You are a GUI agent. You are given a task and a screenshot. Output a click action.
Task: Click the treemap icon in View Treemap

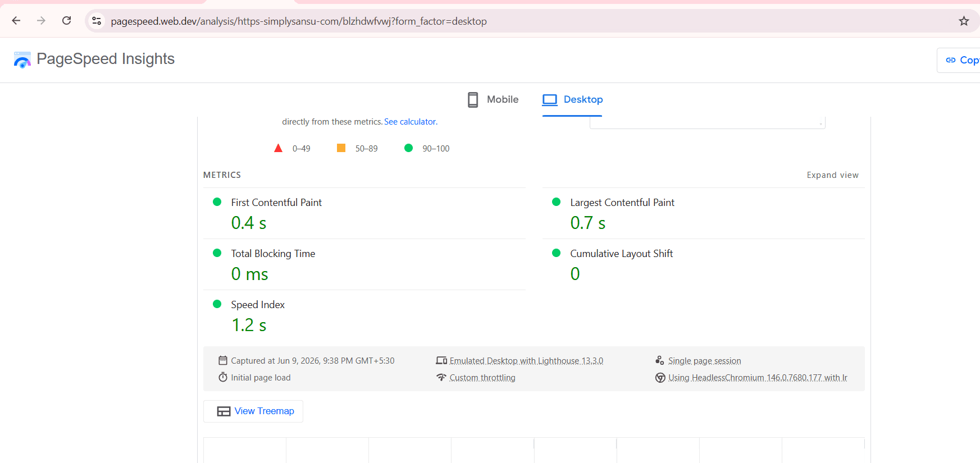tap(224, 411)
